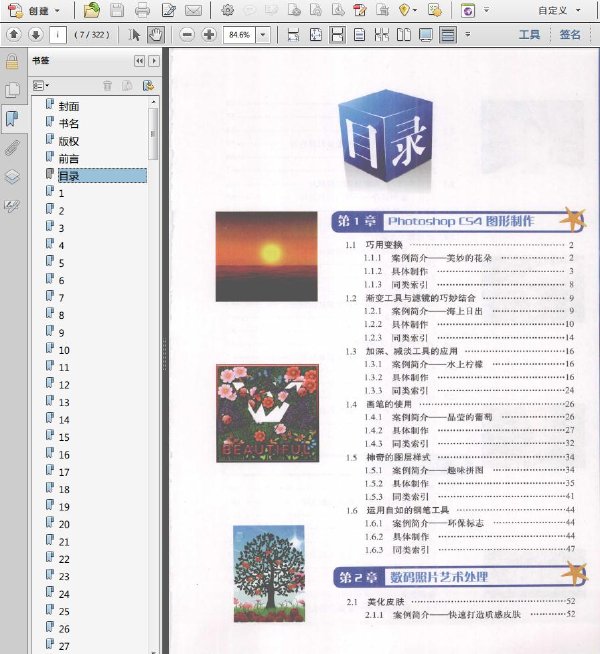600x654 pixels.
Task: Toggle the Page Thumbnails panel
Action: [x=12, y=90]
